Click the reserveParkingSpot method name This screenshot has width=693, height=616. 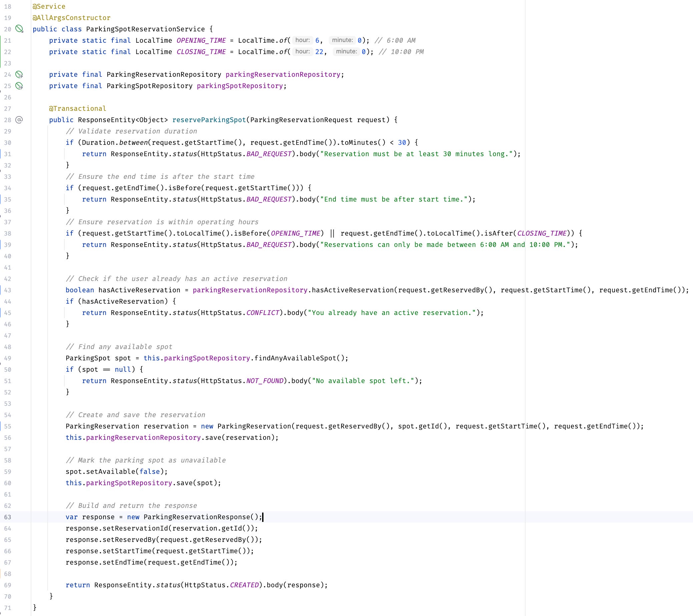[209, 120]
